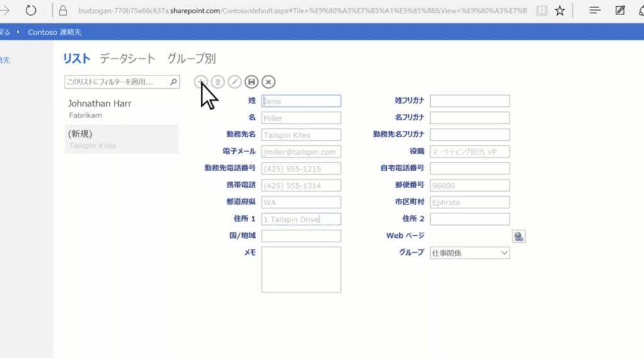Click the 役職 field
This screenshot has width=644, height=358.
tap(469, 152)
